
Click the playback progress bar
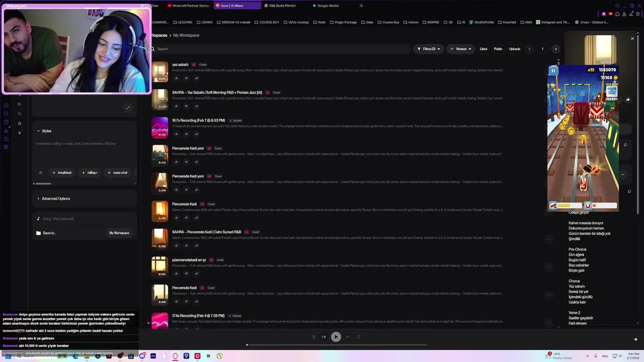point(337,345)
